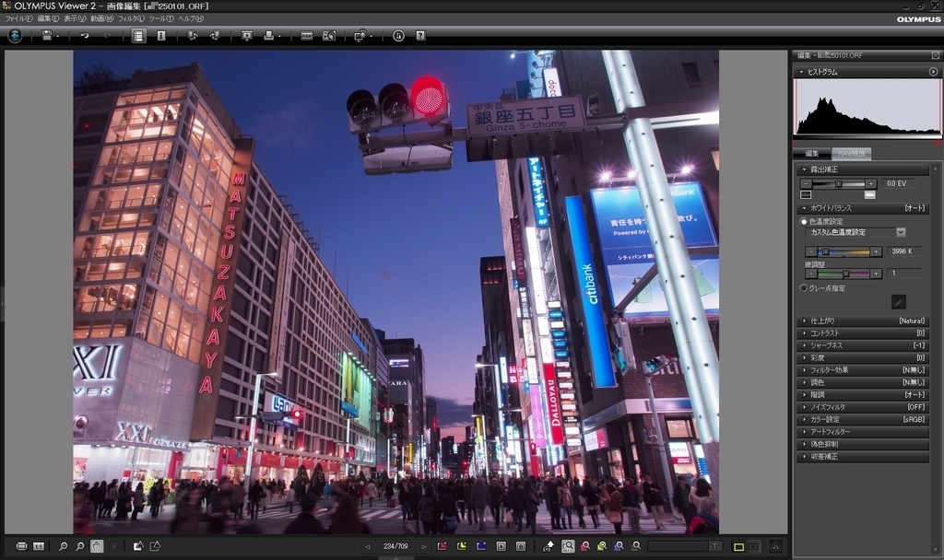
Task: Open the カスタム色温度設定 dropdown
Action: 901,232
